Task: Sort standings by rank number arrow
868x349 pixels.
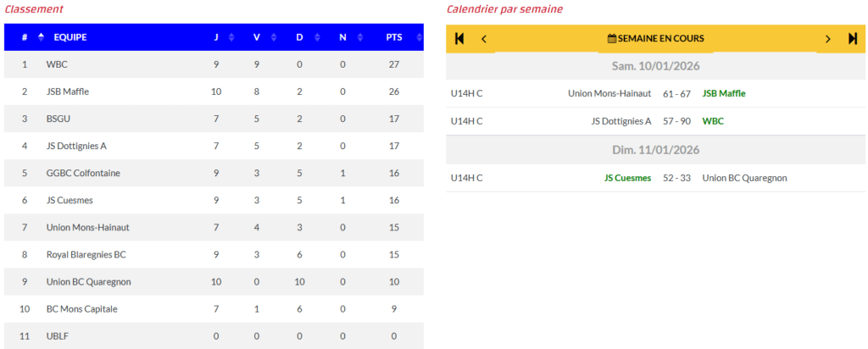Action: point(41,37)
